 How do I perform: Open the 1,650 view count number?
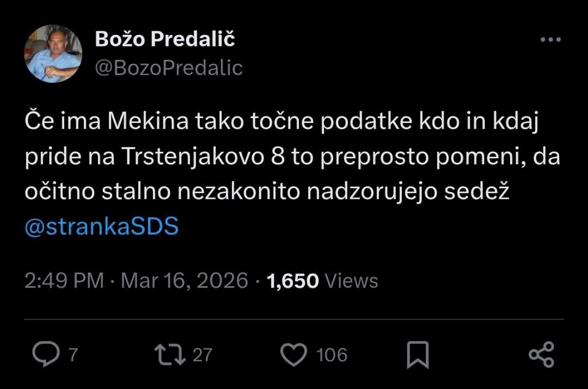coord(293,281)
